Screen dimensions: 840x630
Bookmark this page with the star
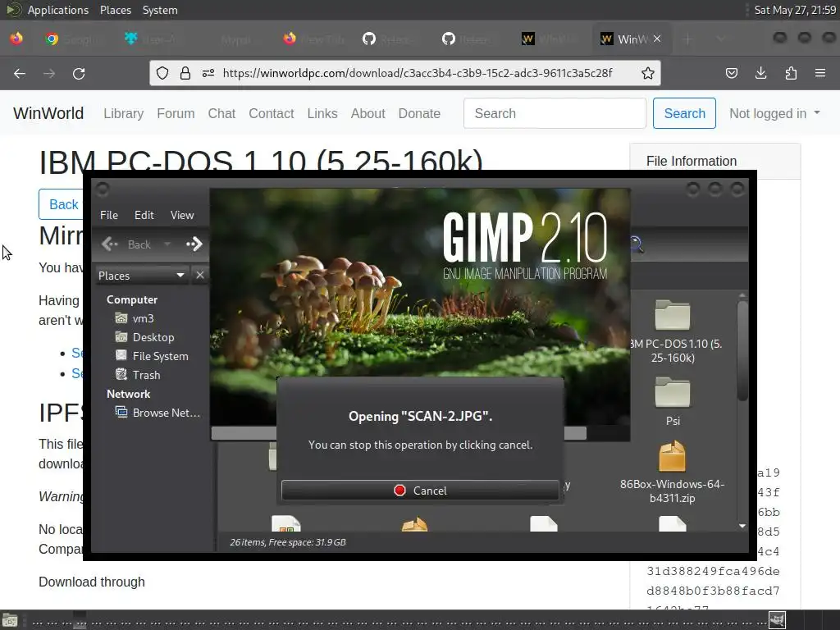coord(648,73)
